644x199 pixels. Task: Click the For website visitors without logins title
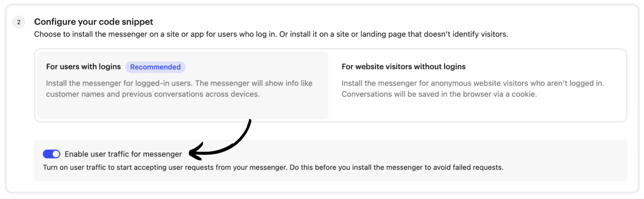coord(403,67)
